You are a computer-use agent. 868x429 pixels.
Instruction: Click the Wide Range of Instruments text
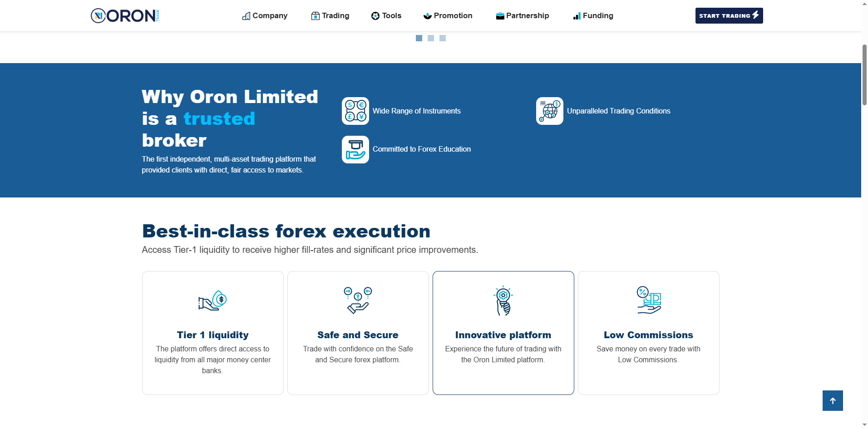417,111
